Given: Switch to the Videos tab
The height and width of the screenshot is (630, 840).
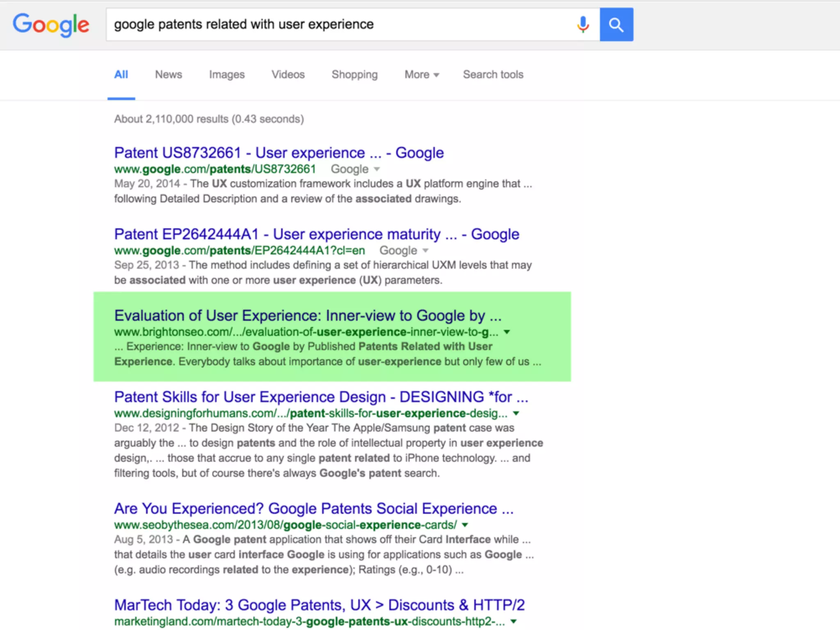Looking at the screenshot, I should pyautogui.click(x=288, y=75).
